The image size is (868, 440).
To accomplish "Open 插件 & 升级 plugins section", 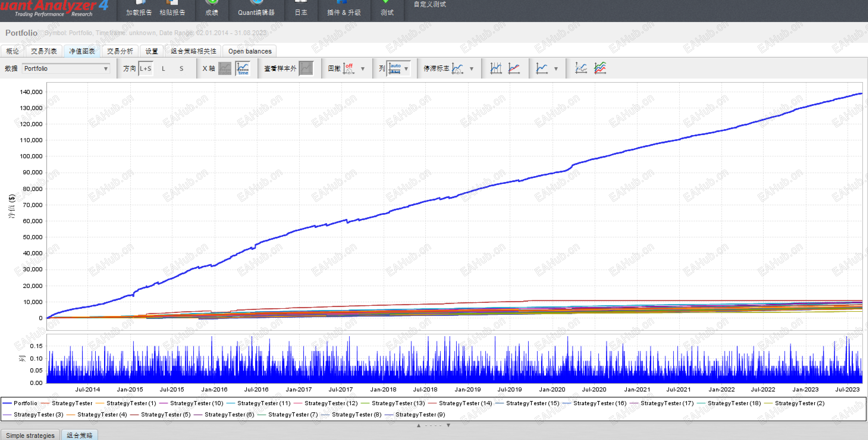I will (344, 8).
